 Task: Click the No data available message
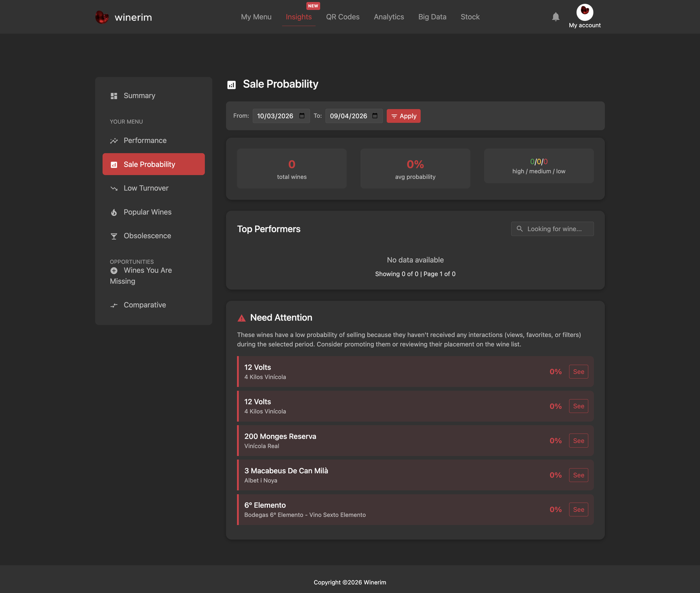[415, 260]
